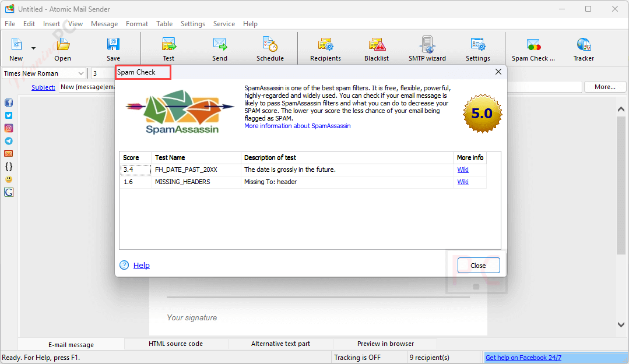Click the Spam Check toolbar icon
This screenshot has height=364, width=629.
point(533,44)
